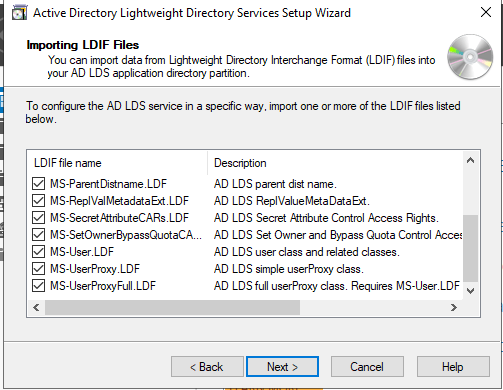This screenshot has width=503, height=390.
Task: Select the MS-ReplValMetadataExt.LDF file name
Action: (x=119, y=201)
